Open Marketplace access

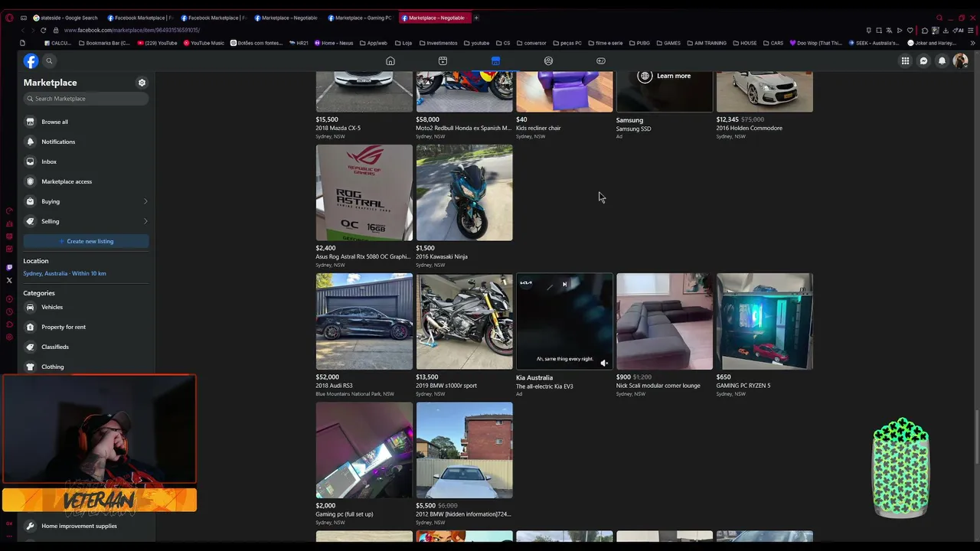pos(86,181)
